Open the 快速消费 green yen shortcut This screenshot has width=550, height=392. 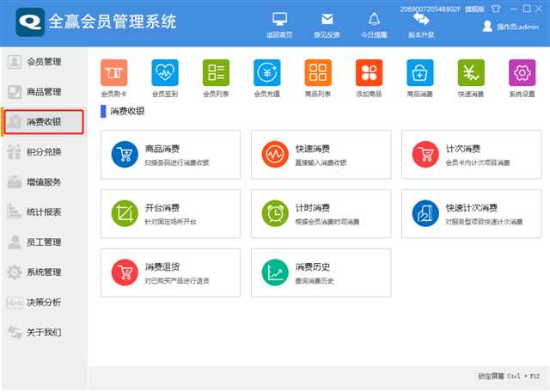click(x=471, y=73)
